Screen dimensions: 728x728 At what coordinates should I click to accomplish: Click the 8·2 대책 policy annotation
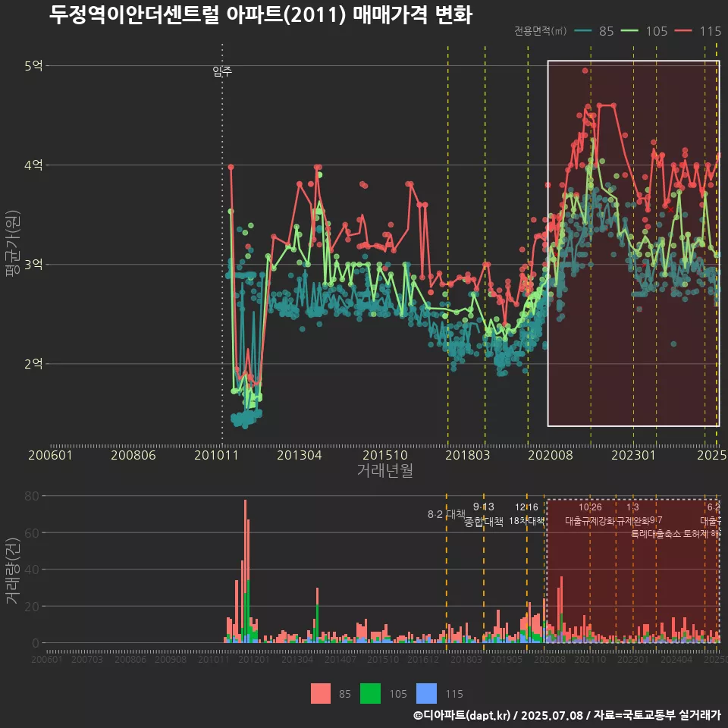[446, 514]
